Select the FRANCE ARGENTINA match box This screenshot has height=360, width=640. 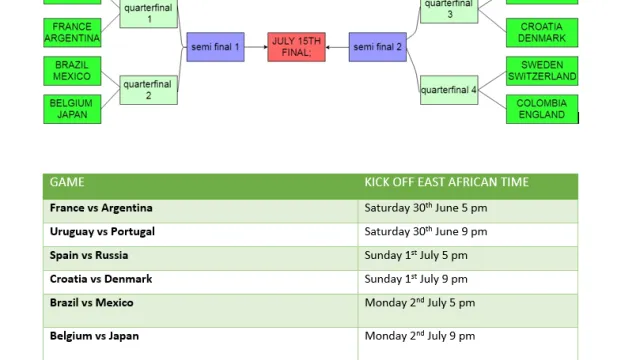click(x=72, y=33)
